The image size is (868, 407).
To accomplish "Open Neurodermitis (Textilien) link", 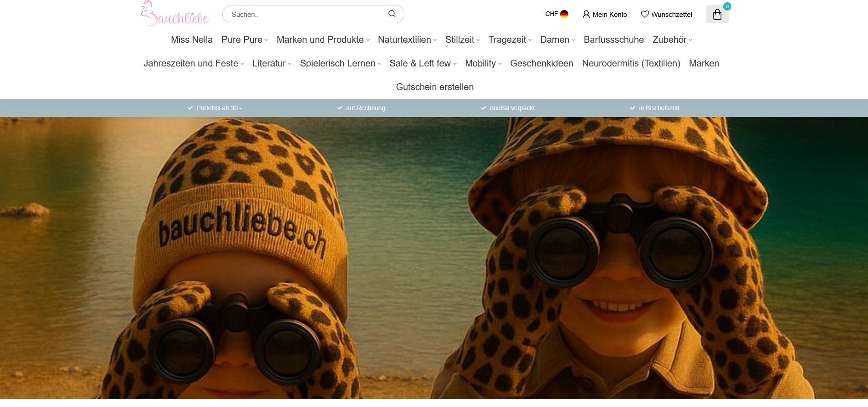I will click(x=631, y=64).
